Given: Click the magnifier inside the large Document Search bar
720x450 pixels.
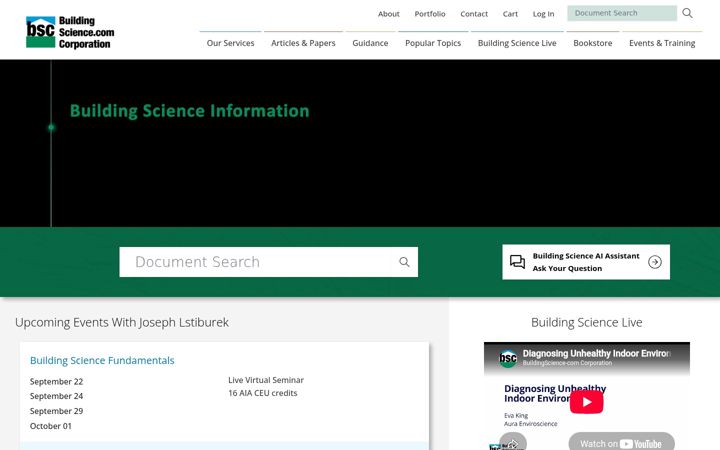Looking at the screenshot, I should (x=404, y=262).
